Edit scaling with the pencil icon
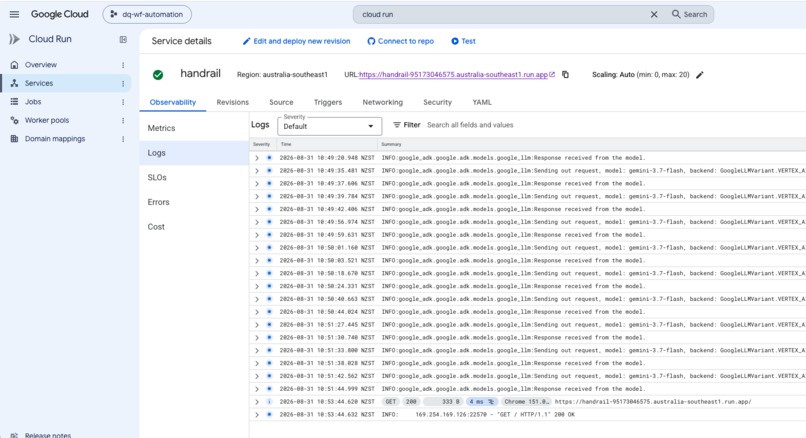Image resolution: width=806 pixels, height=438 pixels. pos(700,75)
